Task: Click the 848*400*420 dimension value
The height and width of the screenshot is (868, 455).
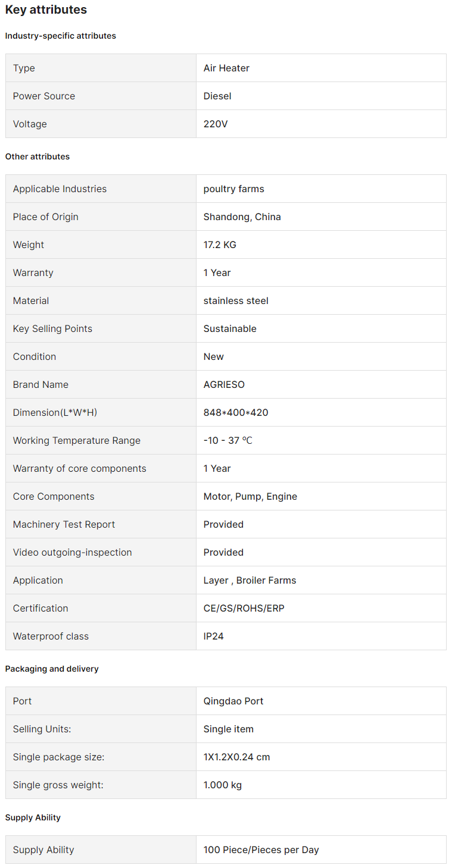Action: coord(236,412)
